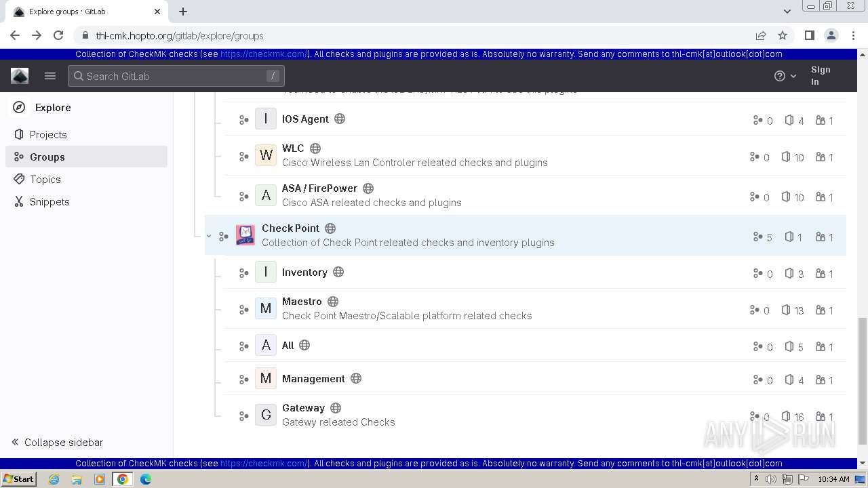Screen dimensions: 868x488
Task: Open the hamburger main menu
Action: pos(50,76)
